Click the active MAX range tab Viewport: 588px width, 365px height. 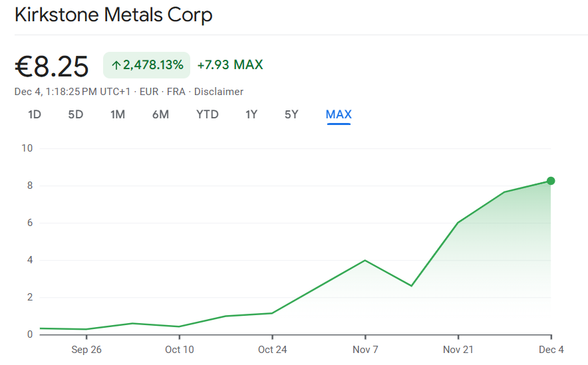click(x=339, y=114)
